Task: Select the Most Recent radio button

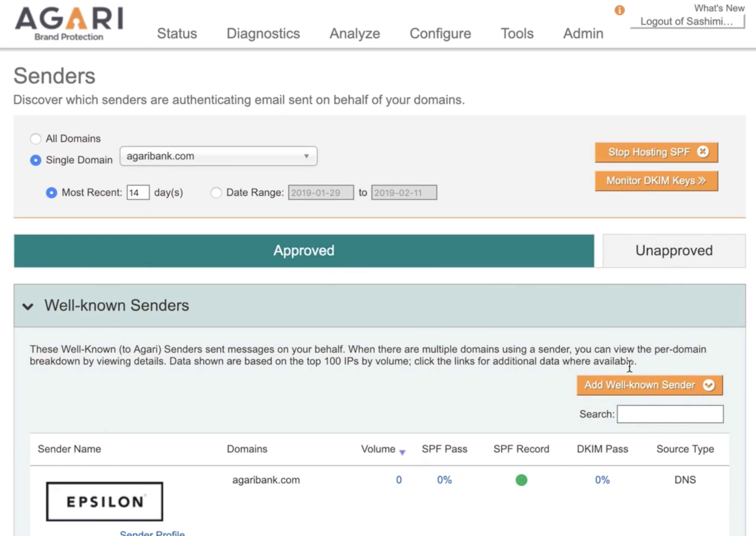Action: (x=51, y=193)
